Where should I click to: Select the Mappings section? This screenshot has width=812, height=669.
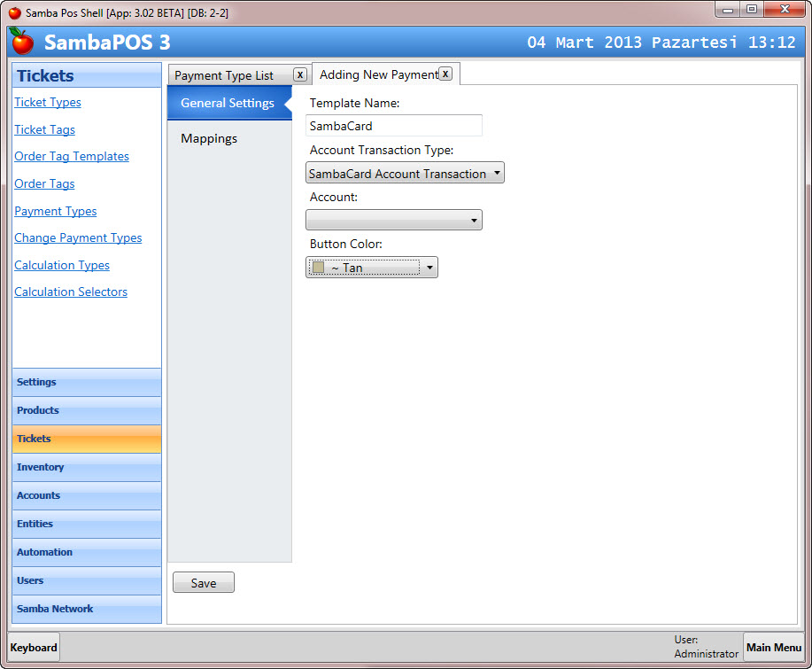point(209,139)
